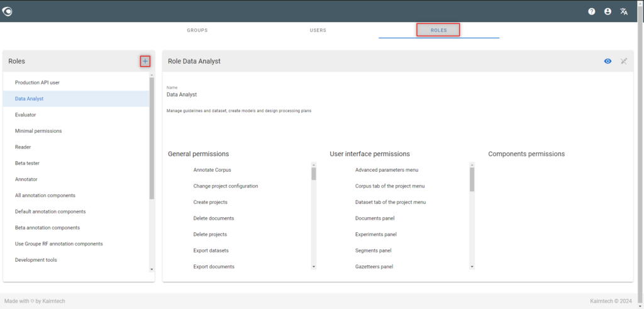Click the language translate icon

pyautogui.click(x=624, y=11)
